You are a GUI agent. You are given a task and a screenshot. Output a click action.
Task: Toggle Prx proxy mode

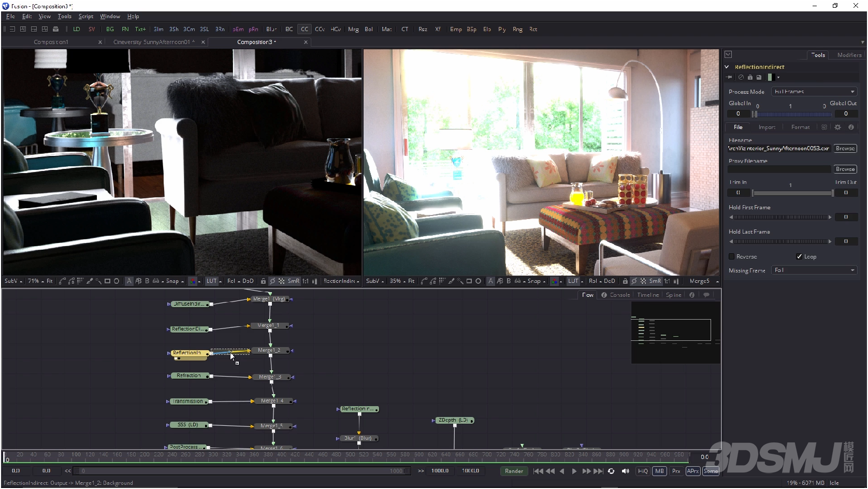[676, 471]
